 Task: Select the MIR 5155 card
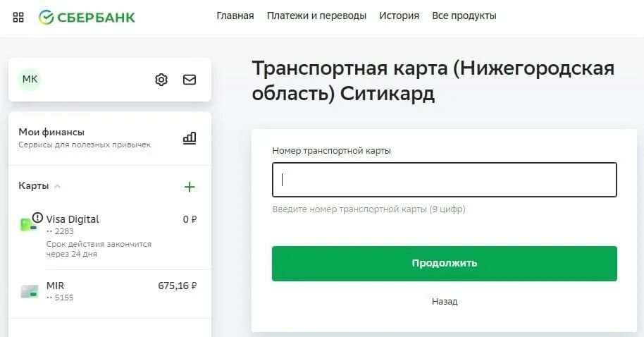click(x=110, y=291)
